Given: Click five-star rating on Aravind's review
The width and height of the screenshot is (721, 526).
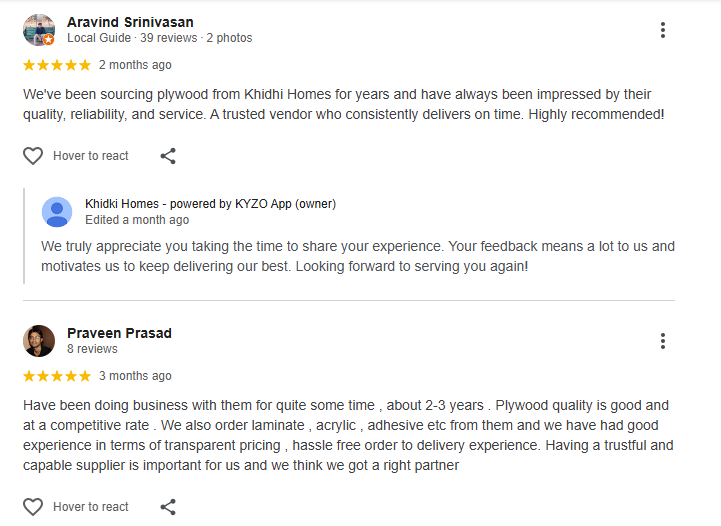Looking at the screenshot, I should click(x=57, y=65).
